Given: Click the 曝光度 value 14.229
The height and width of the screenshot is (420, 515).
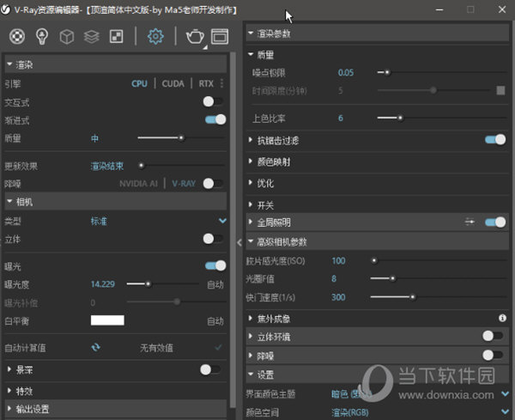Looking at the screenshot, I should coord(103,284).
